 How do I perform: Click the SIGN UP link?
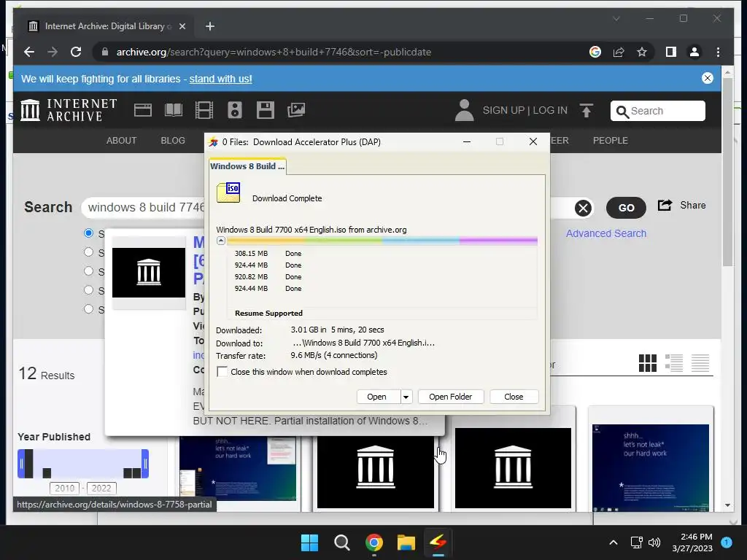coord(503,110)
